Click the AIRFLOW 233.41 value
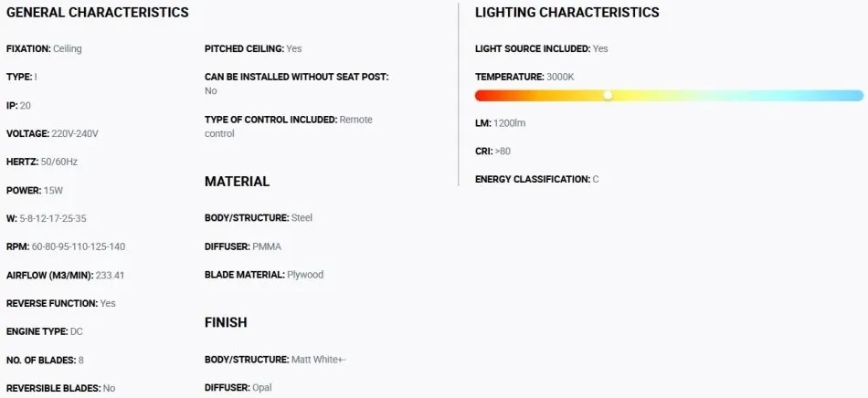The width and height of the screenshot is (868, 398). pyautogui.click(x=110, y=275)
